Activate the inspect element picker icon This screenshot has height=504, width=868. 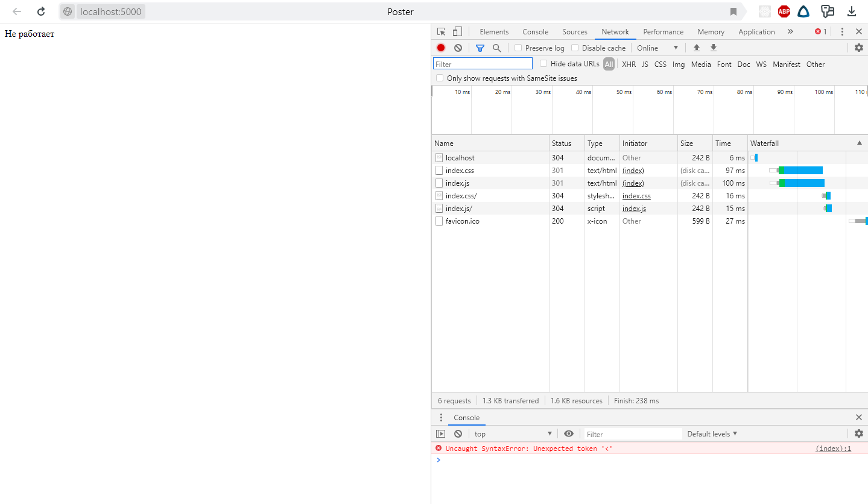point(442,32)
